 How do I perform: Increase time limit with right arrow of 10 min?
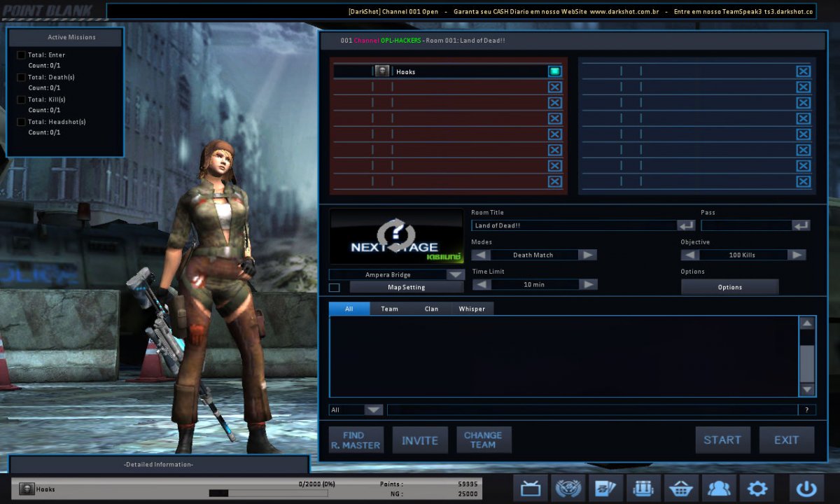pos(588,284)
